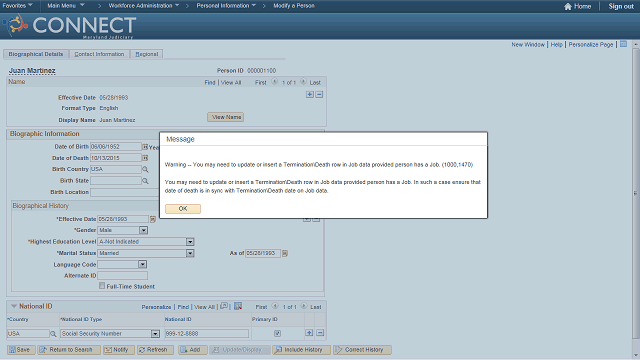Go to Home page

578,6
